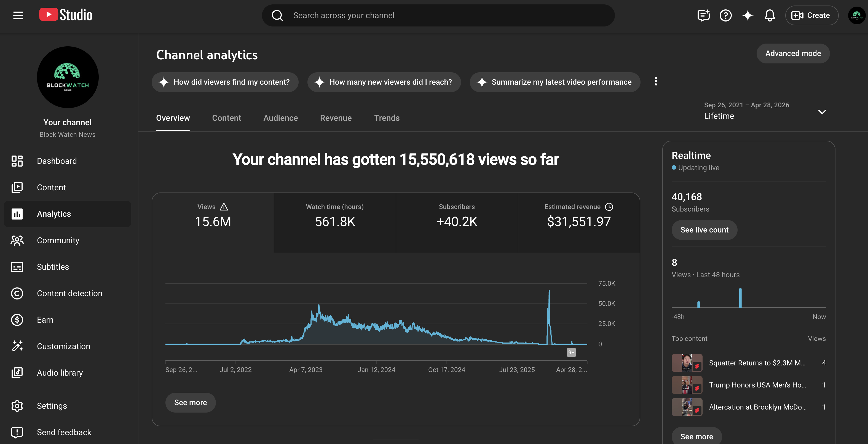868x444 pixels.
Task: Open the three-dot more prompts menu
Action: [656, 81]
